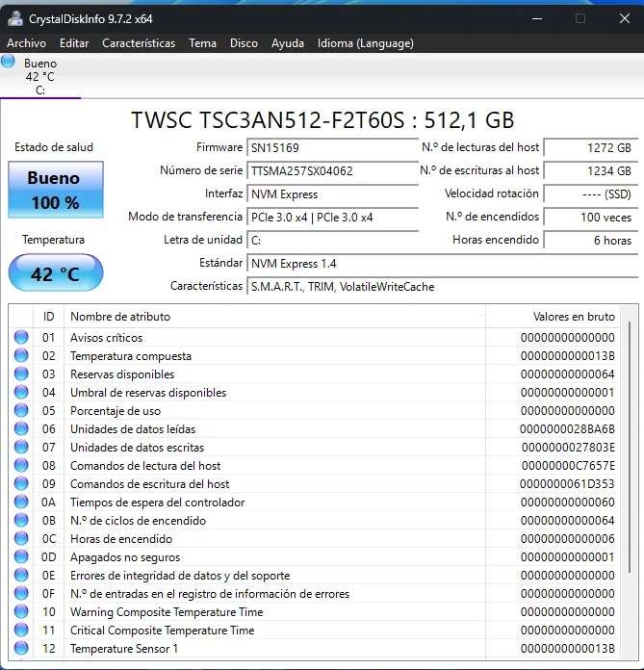
Task: Open the Idioma (Language) menu
Action: pos(365,43)
